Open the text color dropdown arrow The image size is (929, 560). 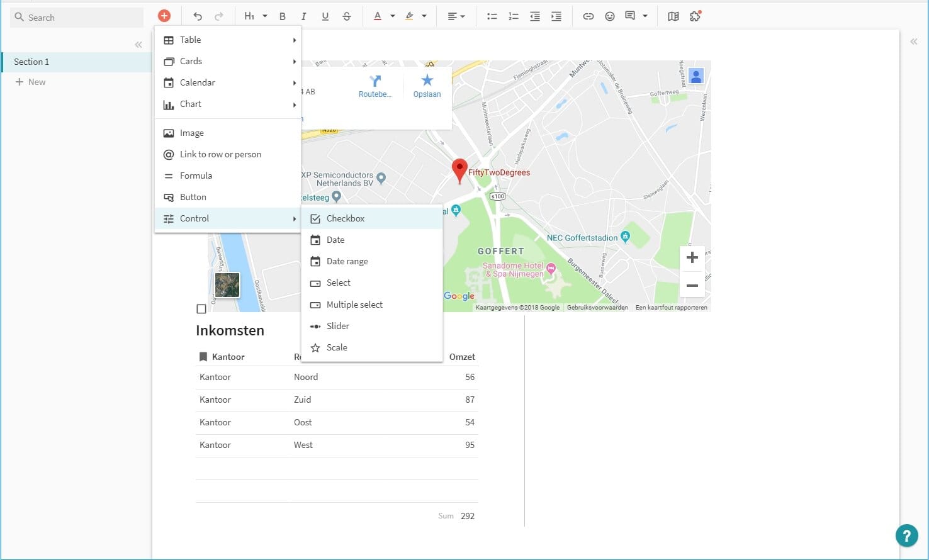(391, 16)
